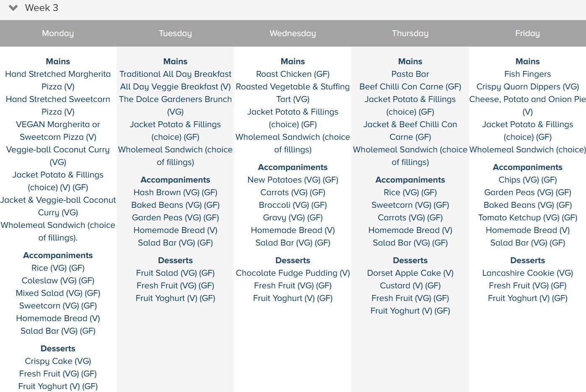586x392 pixels.
Task: Click Crispy Quorn Dippers item
Action: 527,87
